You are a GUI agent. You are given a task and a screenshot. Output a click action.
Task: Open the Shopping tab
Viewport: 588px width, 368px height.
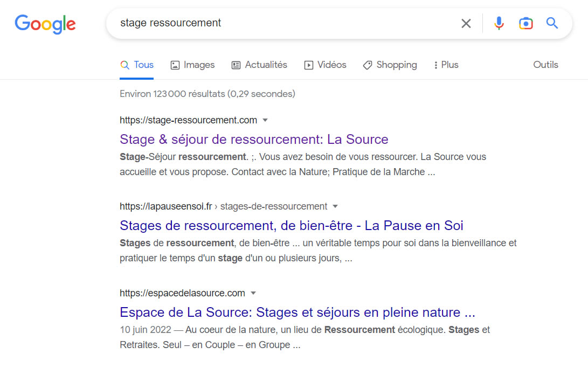coord(390,65)
